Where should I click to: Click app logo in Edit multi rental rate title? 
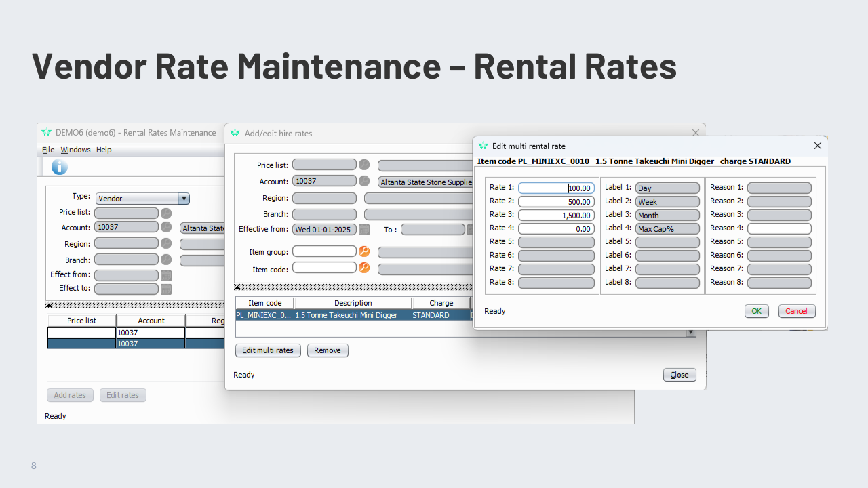(483, 146)
